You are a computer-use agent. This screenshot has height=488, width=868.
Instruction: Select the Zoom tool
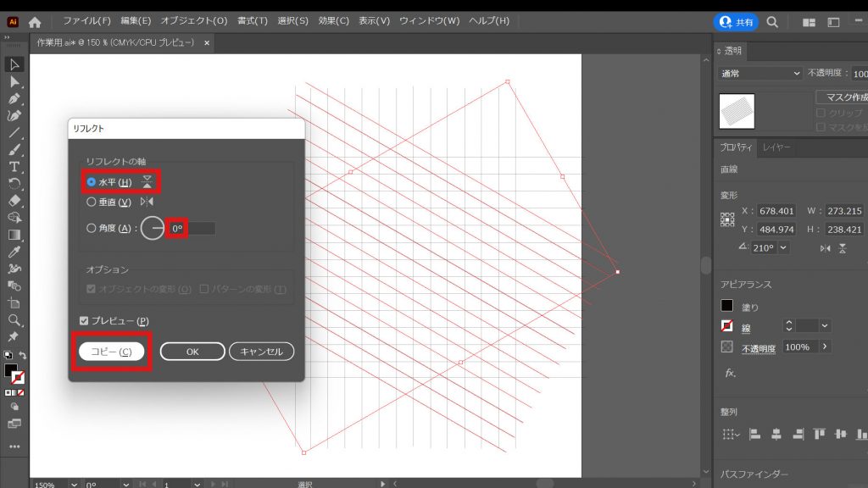(x=14, y=319)
